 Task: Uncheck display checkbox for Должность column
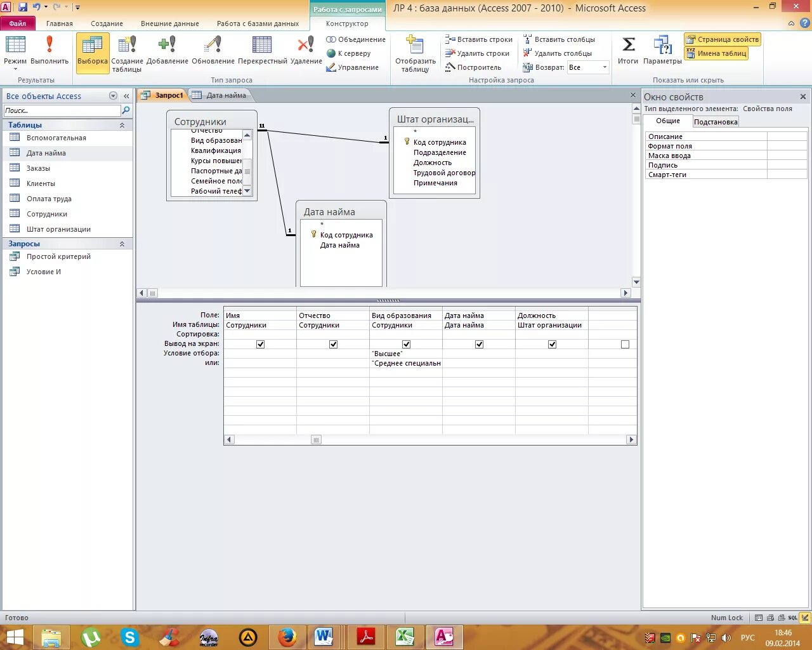pyautogui.click(x=552, y=344)
